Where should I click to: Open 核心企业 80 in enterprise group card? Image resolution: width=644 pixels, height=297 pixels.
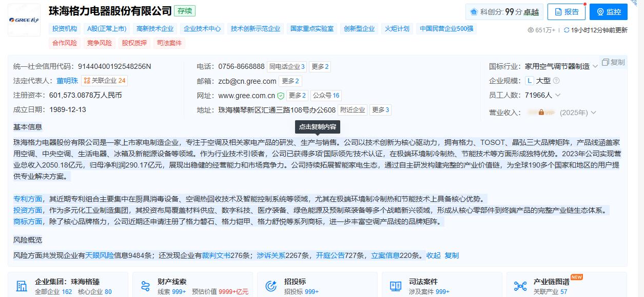coord(94,292)
